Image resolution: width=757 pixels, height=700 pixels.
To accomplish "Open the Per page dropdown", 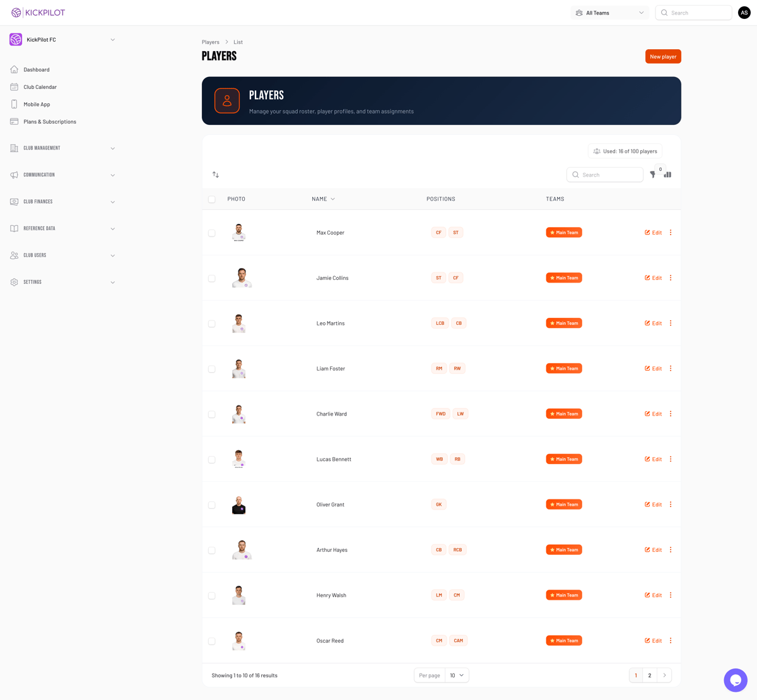I will click(x=457, y=675).
